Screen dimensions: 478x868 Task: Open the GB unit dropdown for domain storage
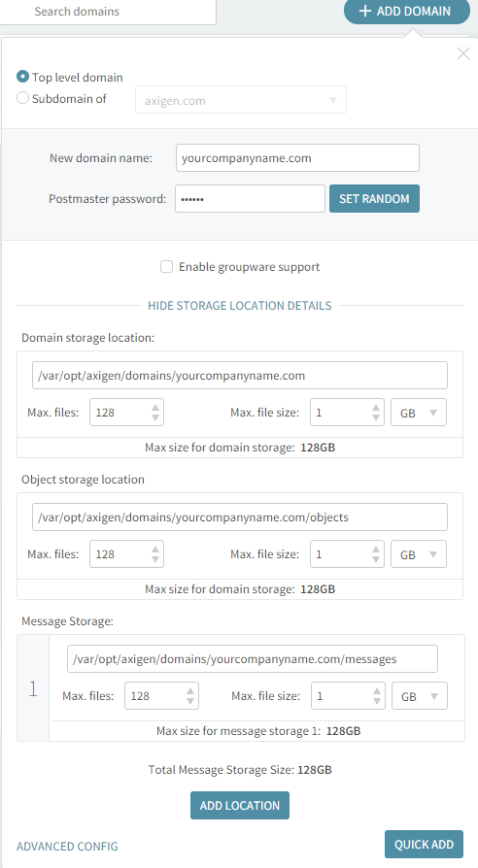[418, 413]
